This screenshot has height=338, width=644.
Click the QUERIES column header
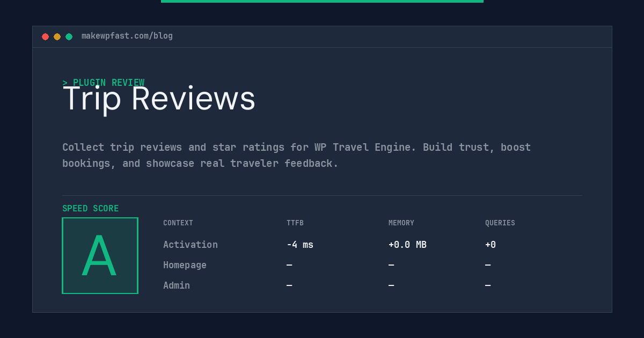click(500, 223)
